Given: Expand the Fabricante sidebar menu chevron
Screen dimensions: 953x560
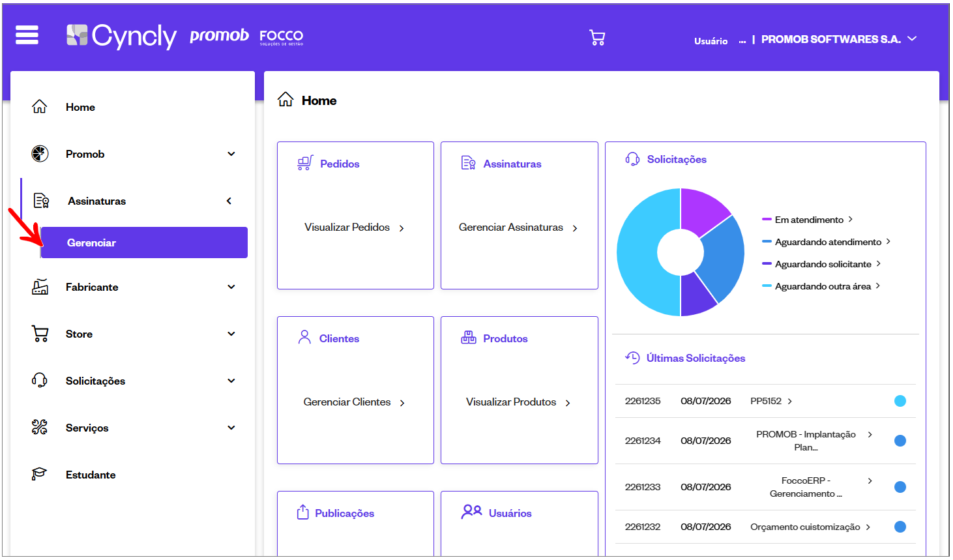Looking at the screenshot, I should tap(231, 287).
